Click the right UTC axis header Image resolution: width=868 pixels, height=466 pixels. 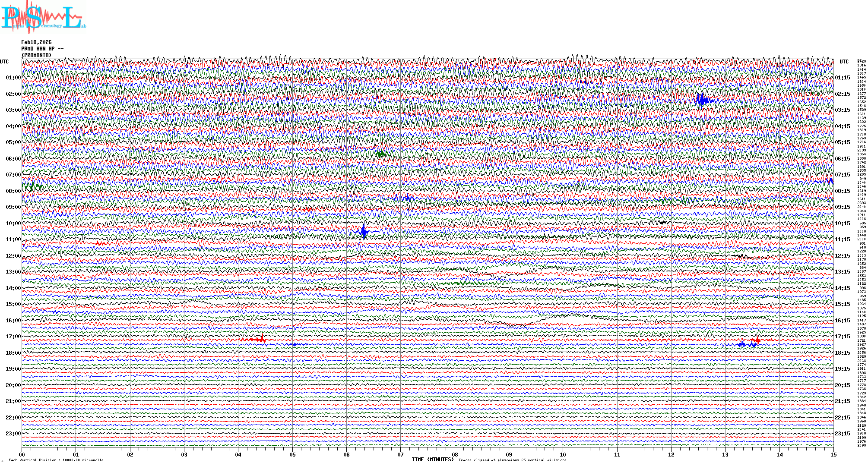[844, 62]
